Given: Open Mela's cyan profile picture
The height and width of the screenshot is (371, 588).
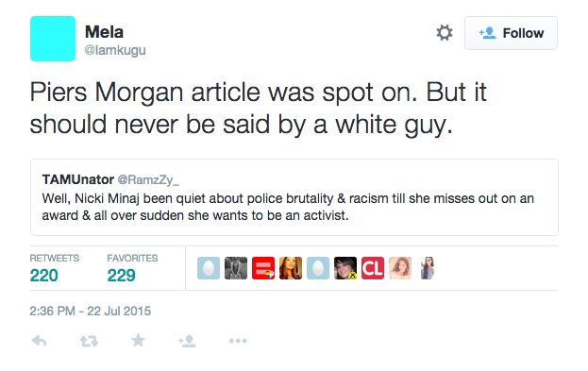Looking at the screenshot, I should click(53, 39).
